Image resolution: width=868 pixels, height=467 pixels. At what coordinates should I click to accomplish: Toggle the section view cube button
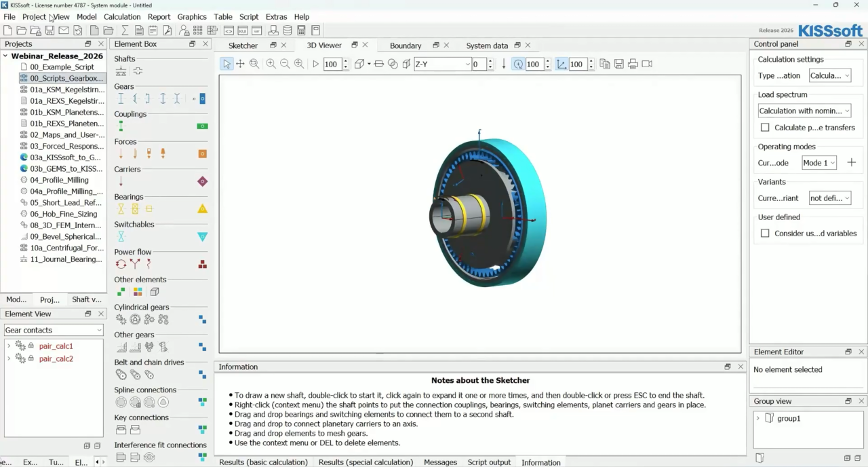coord(406,64)
